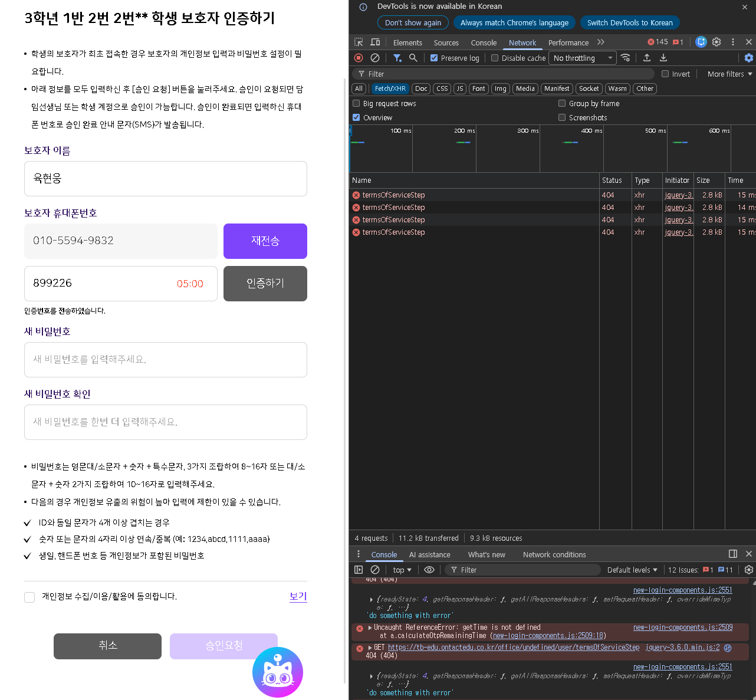This screenshot has height=700, width=756.
Task: Click the 재전송 resend button
Action: [265, 241]
